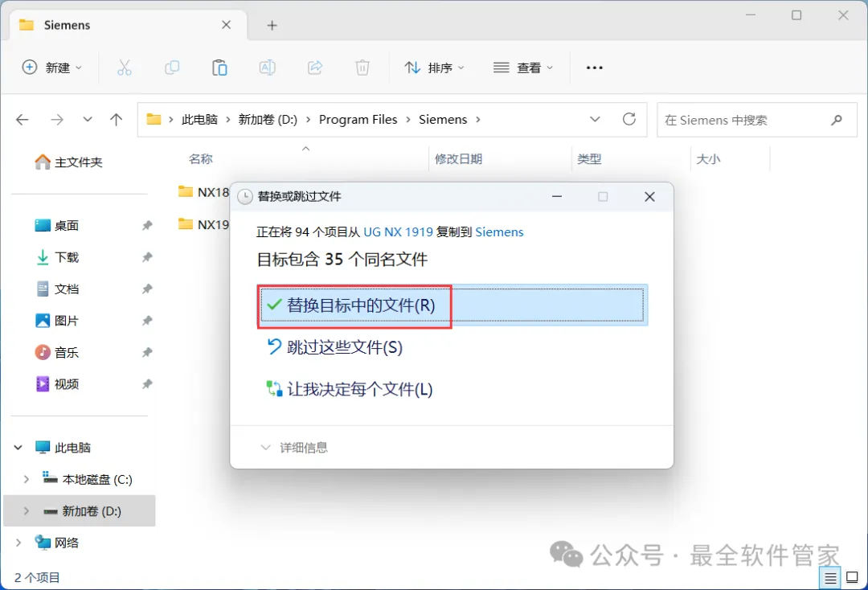
Task: Select the NX19 folder in file list
Action: click(x=203, y=224)
